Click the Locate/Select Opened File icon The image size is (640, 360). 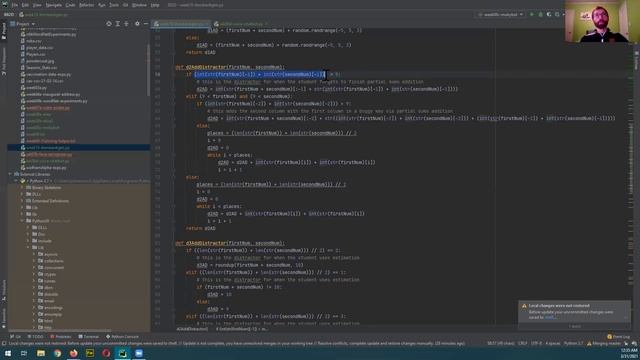tap(109, 24)
